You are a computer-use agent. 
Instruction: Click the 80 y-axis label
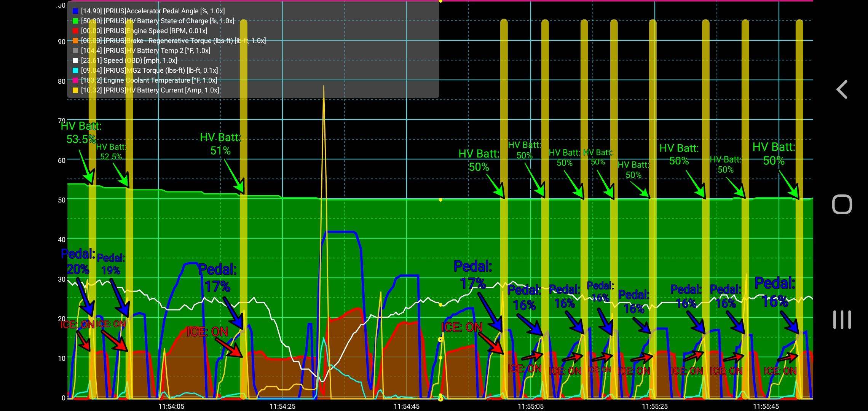point(62,81)
